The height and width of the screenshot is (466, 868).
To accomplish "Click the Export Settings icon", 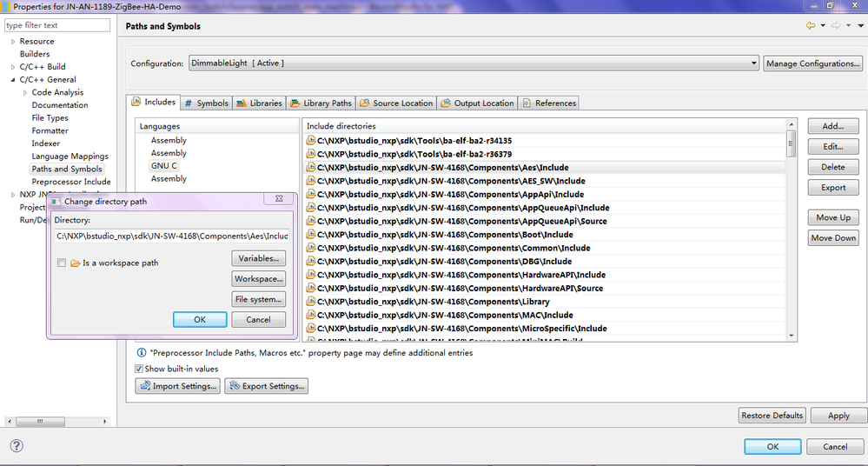I will [x=235, y=386].
